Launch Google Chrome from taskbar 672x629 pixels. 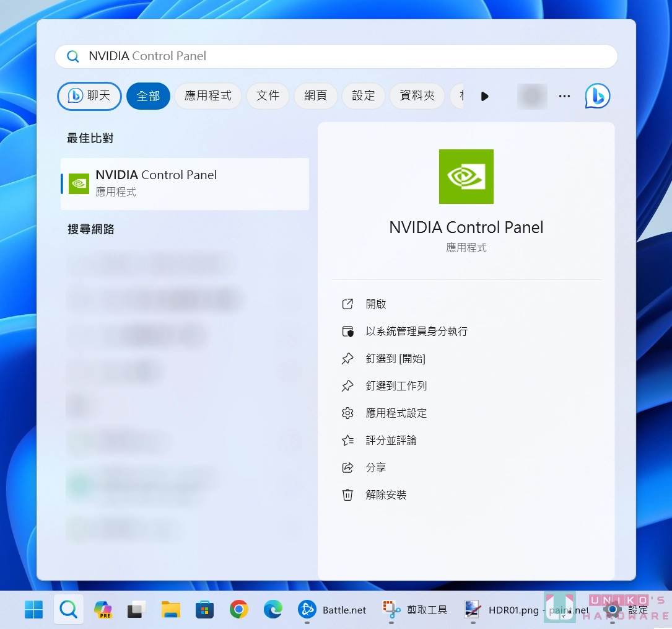coord(238,609)
